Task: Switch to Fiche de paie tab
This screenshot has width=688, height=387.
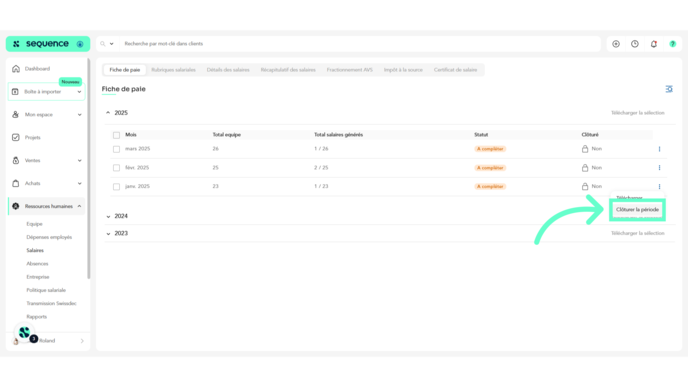Action: click(125, 70)
